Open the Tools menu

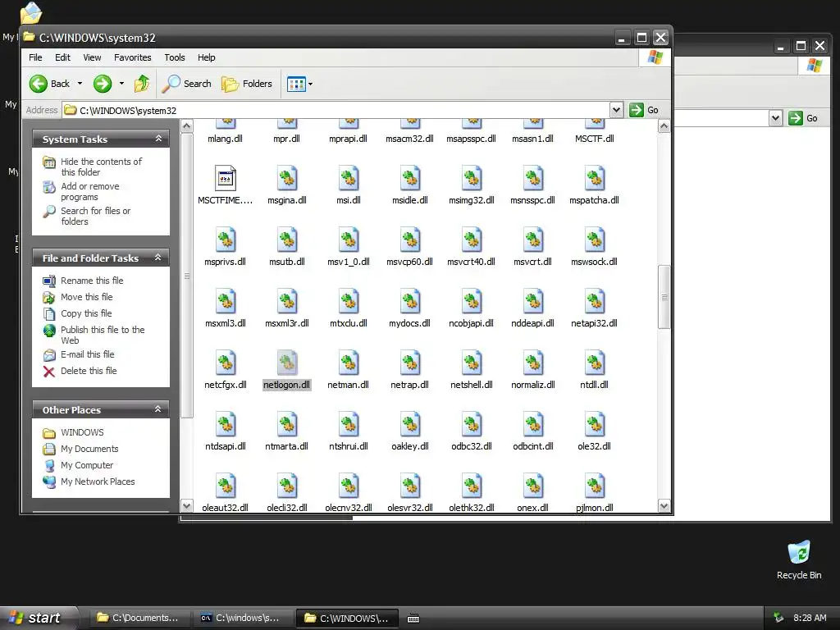tap(175, 57)
